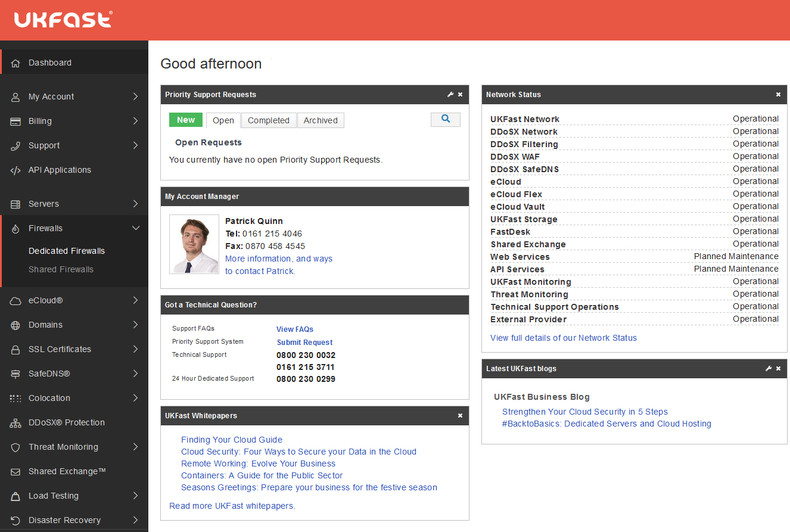790x532 pixels.
Task: Open BacktoBasics Dedicated Servers blog post
Action: pyautogui.click(x=607, y=424)
